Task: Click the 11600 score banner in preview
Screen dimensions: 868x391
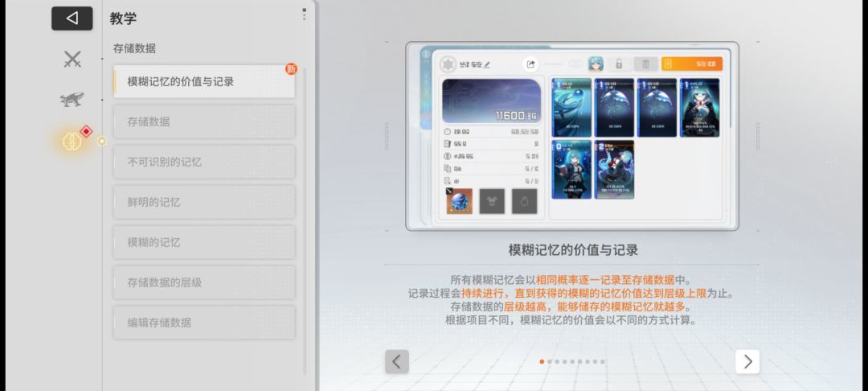Action: coord(491,101)
